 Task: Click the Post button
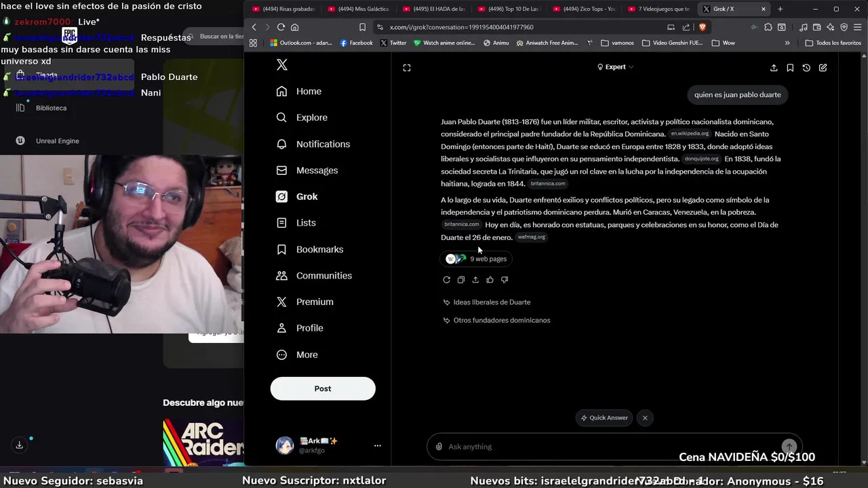click(x=323, y=388)
